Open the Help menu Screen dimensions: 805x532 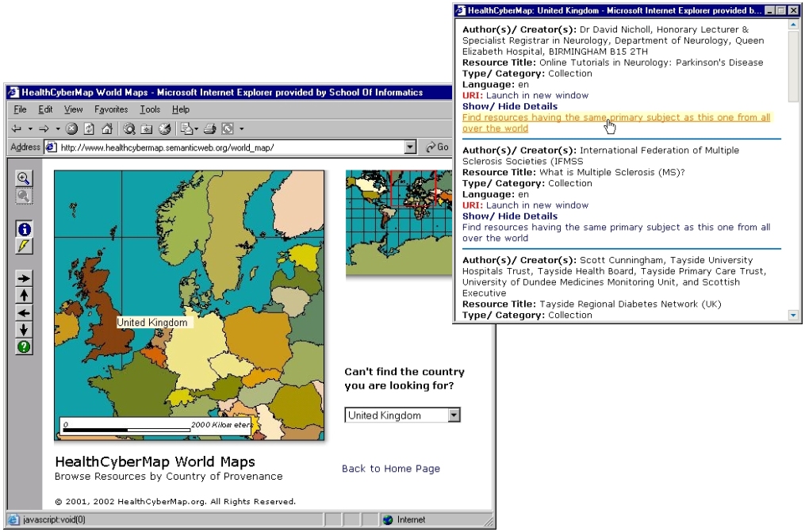(x=181, y=109)
